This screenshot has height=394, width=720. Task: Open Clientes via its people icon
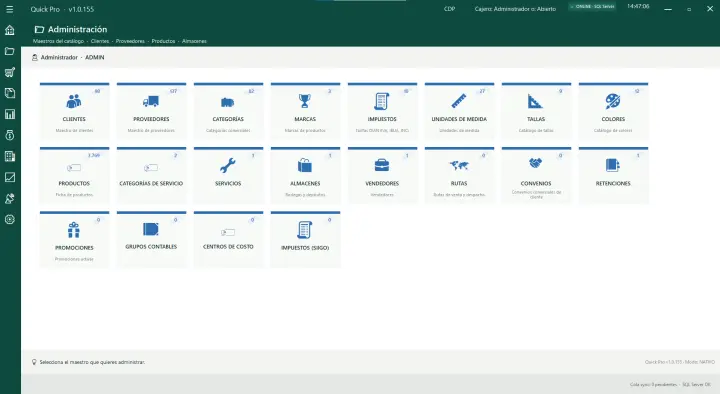point(74,101)
